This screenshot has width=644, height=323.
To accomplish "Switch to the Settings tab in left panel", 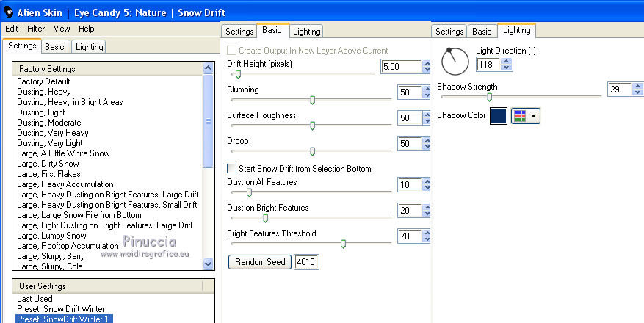I will tap(22, 46).
